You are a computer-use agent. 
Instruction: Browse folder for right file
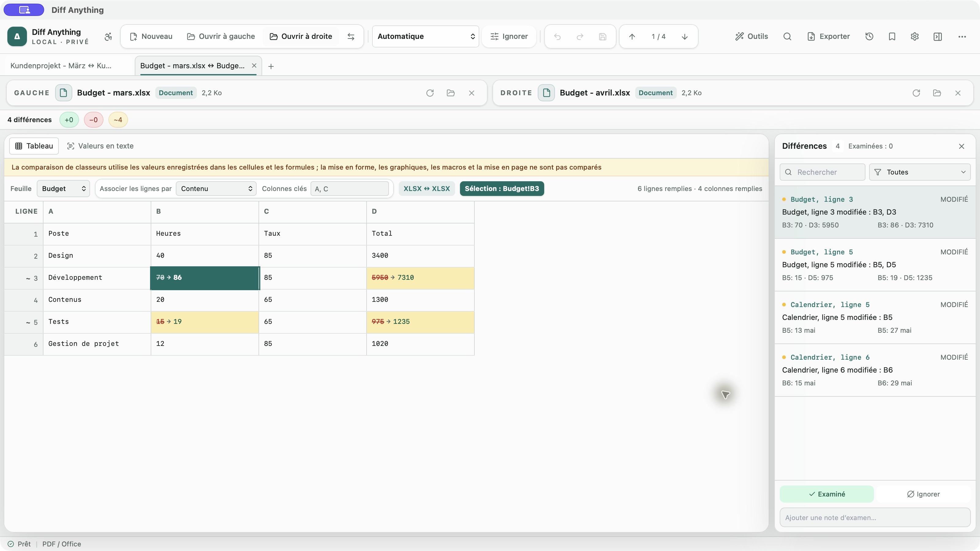pos(937,93)
